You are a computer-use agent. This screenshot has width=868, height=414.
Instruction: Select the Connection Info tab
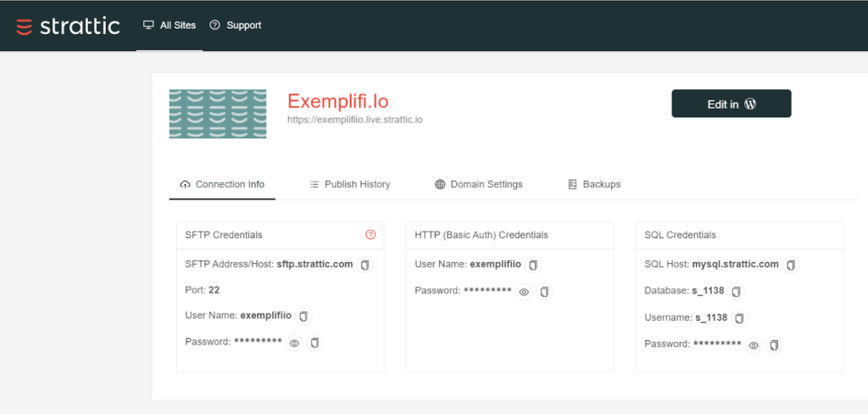(x=222, y=185)
